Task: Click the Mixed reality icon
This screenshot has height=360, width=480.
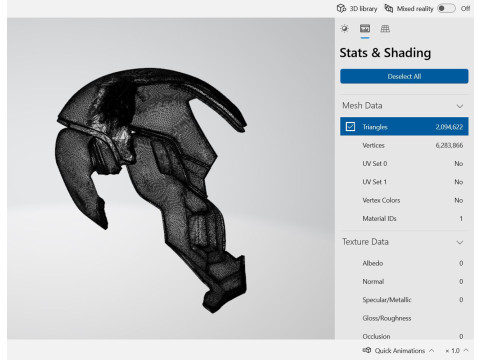Action: coord(389,8)
